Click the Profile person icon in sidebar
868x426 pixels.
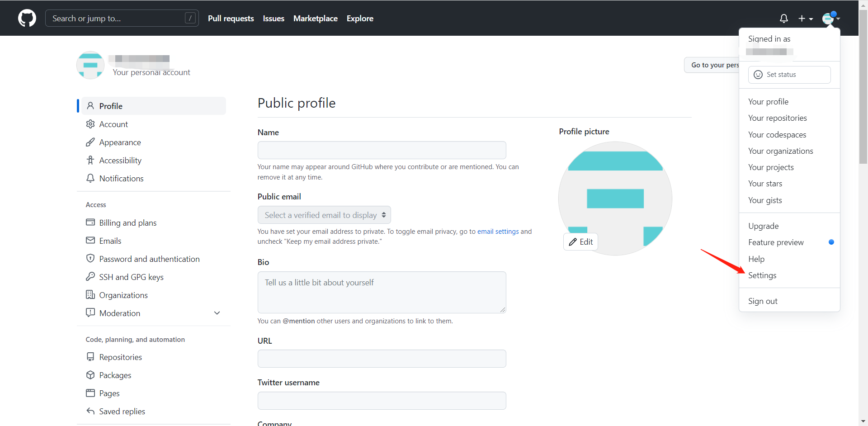(x=90, y=106)
